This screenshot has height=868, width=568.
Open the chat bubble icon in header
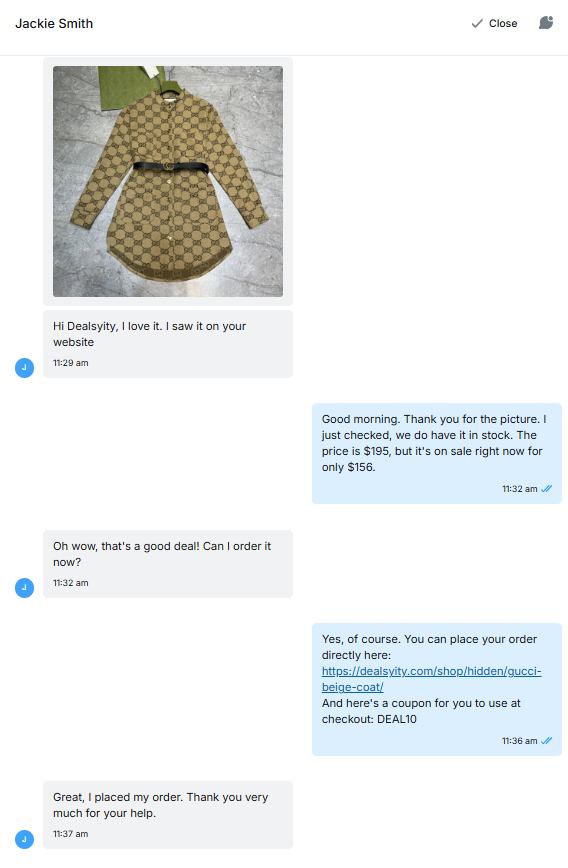546,23
